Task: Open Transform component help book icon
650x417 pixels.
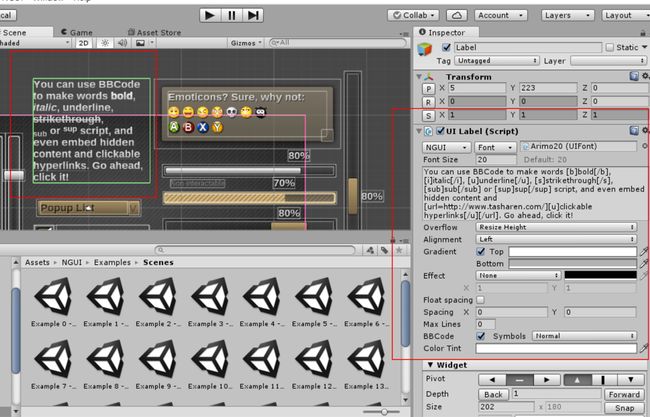Action: [x=634, y=76]
